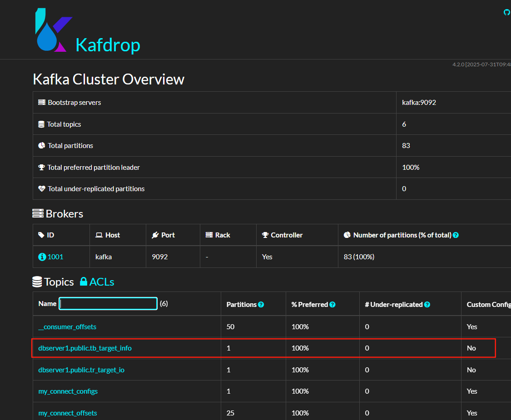Click the kafka:9092 bootstrap value
Screen dimensions: 511x420
pos(419,102)
